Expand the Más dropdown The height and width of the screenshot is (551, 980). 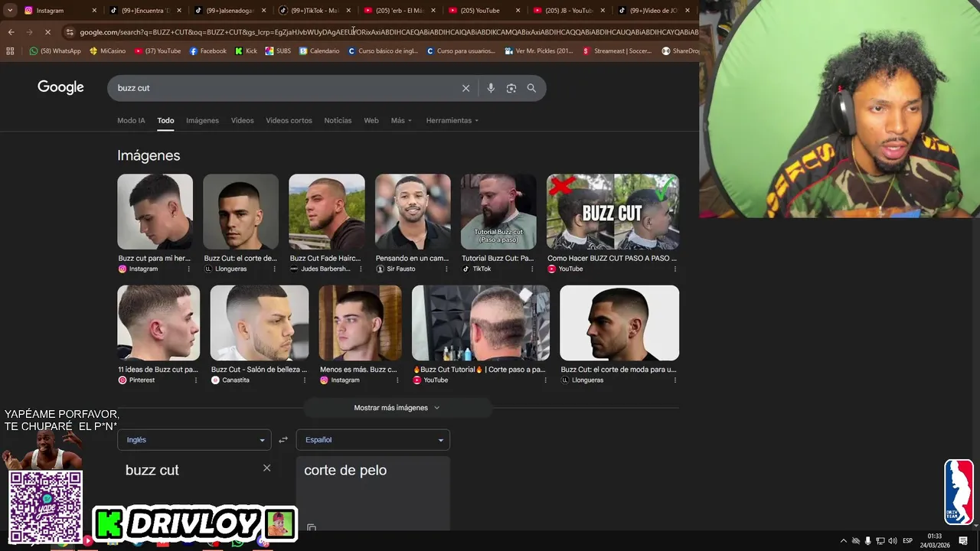(401, 121)
